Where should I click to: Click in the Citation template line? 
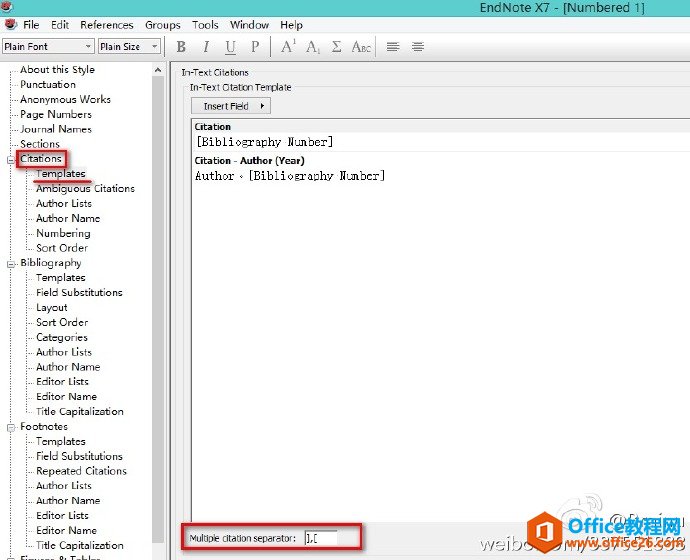pyautogui.click(x=440, y=142)
